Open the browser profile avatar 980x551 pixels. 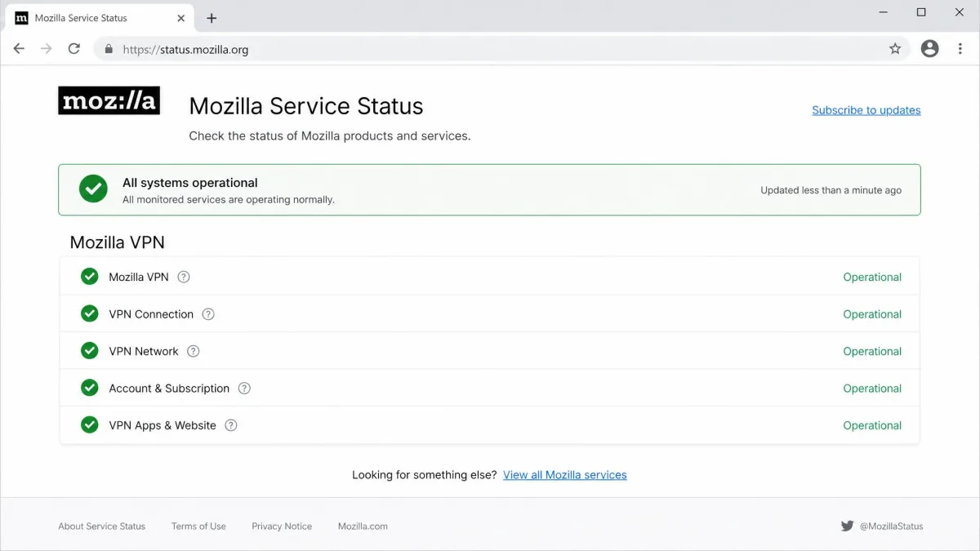929,49
